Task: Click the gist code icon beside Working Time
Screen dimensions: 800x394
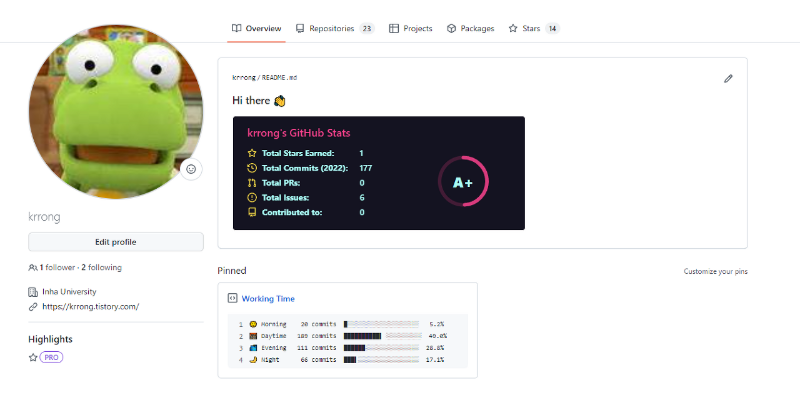Action: pyautogui.click(x=232, y=298)
